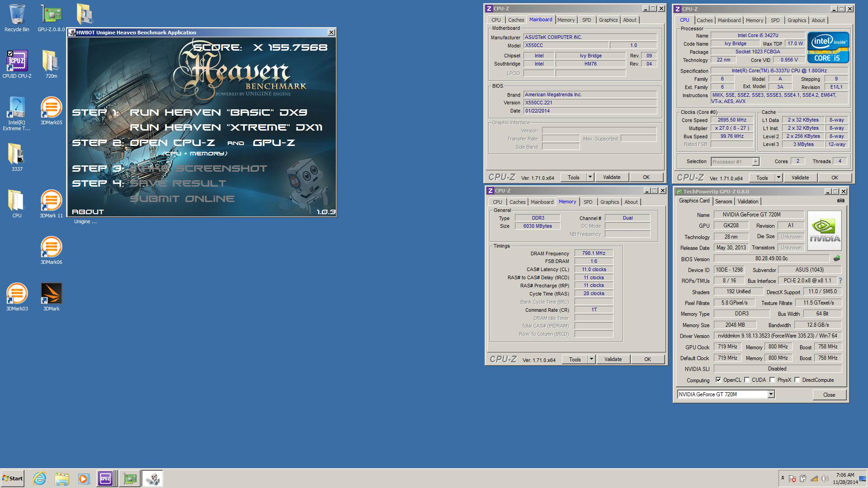Viewport: 868px width, 488px height.
Task: Open the Validation tab in GPU-Z
Action: [x=748, y=202]
